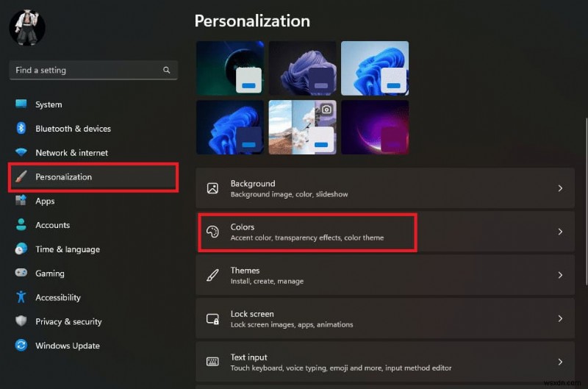The image size is (588, 389).
Task: Click the Text input keyboard icon
Action: tap(212, 362)
